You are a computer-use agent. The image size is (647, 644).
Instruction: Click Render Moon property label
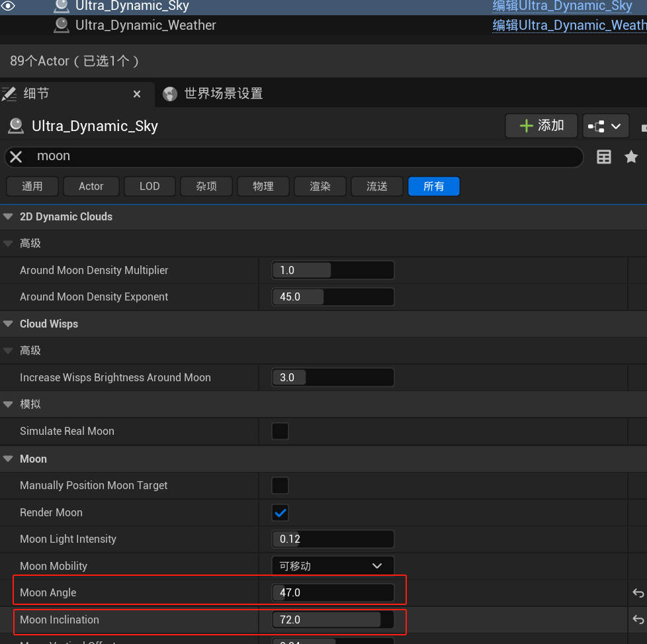(x=51, y=513)
